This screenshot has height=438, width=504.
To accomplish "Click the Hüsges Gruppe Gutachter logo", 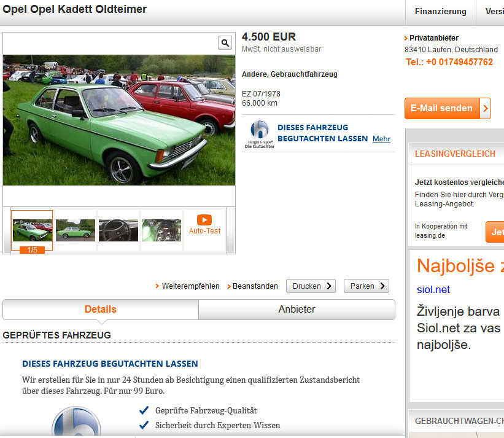I will pyautogui.click(x=260, y=135).
